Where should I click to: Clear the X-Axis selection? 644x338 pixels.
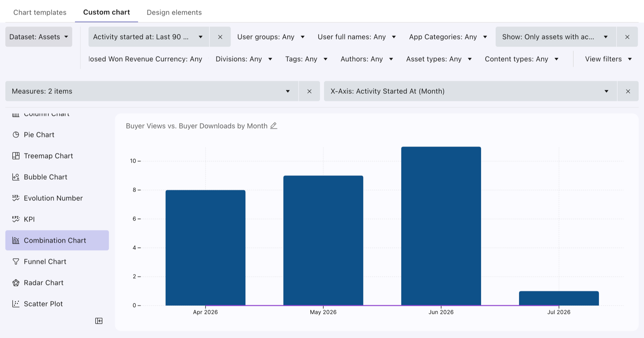tap(628, 91)
